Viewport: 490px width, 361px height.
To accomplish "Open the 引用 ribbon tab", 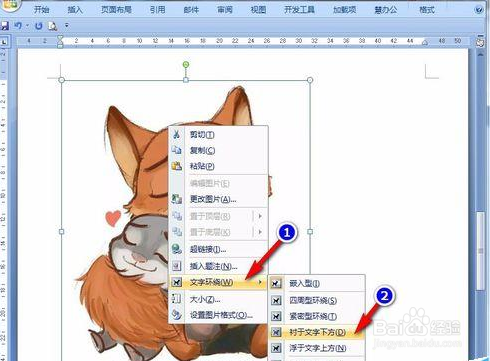I will point(157,10).
